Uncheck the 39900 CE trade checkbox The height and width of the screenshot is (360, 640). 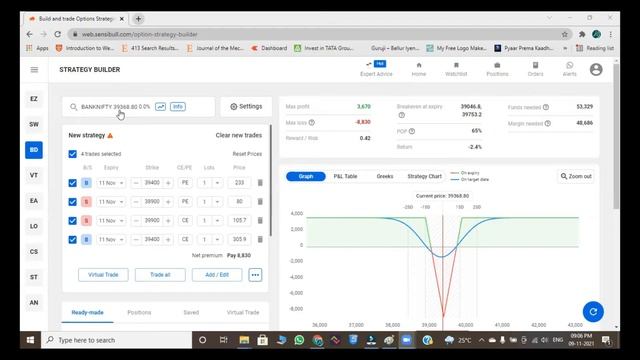coord(72,220)
